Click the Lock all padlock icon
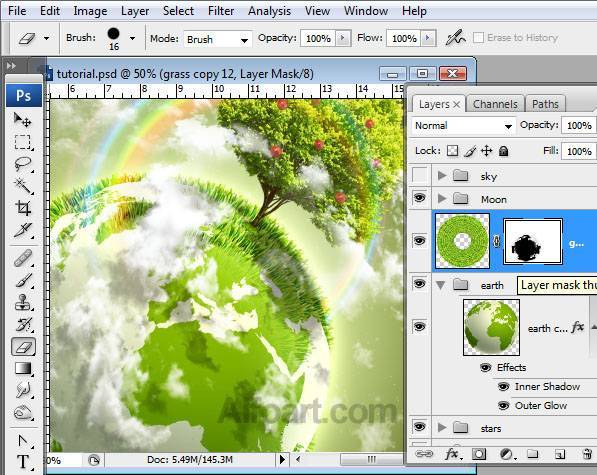 [503, 151]
